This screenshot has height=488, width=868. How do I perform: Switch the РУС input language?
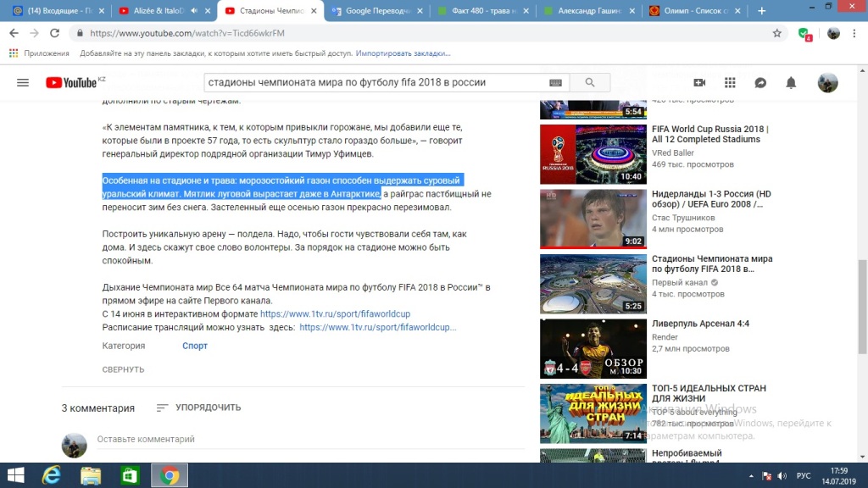(804, 476)
